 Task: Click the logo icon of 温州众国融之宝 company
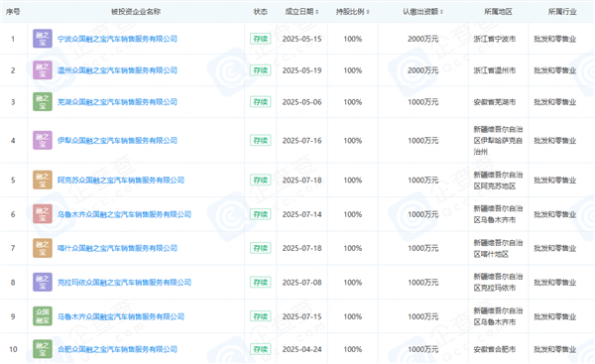(43, 70)
